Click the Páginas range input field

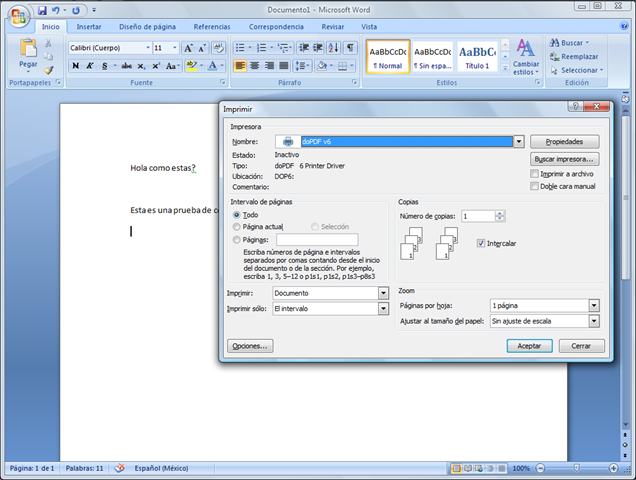317,240
